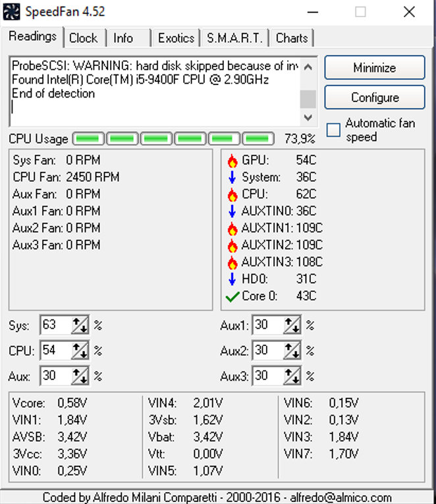Click the SpeedFan app icon in title bar
Viewport: 436px width, 504px height.
(11, 12)
